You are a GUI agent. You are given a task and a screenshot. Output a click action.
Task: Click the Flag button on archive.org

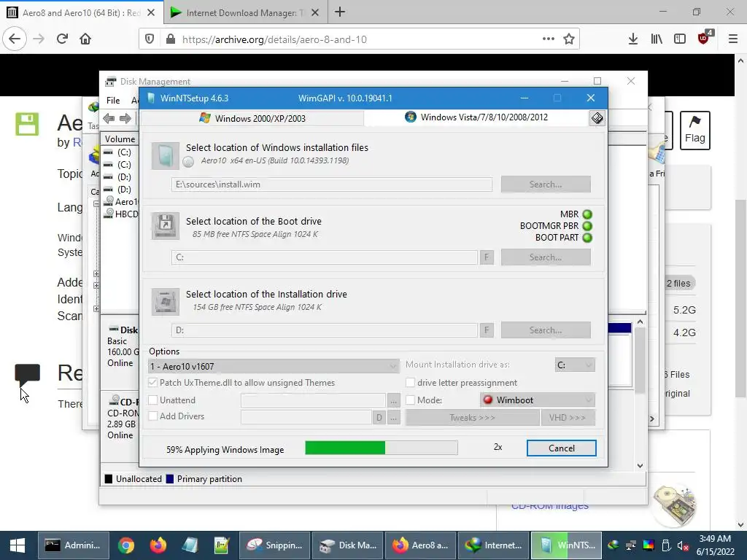coord(694,131)
